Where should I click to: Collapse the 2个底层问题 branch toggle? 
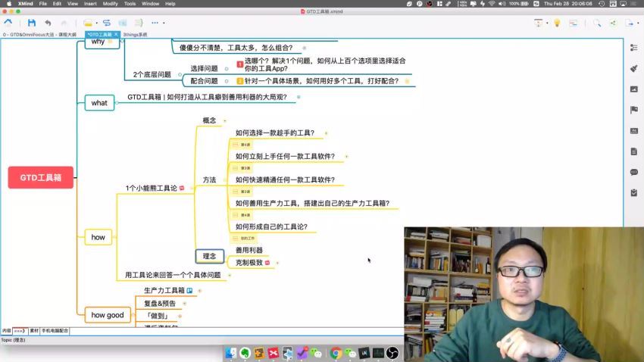pyautogui.click(x=180, y=75)
